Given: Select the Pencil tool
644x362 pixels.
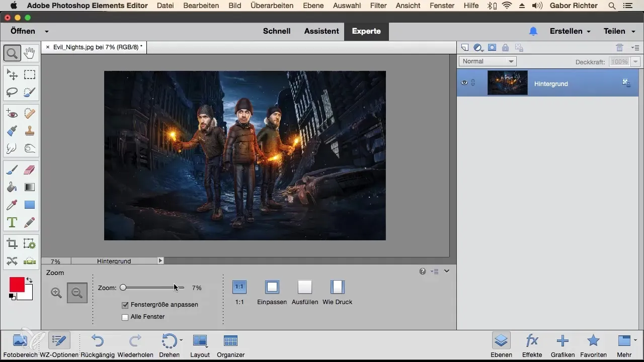Looking at the screenshot, I should (30, 222).
